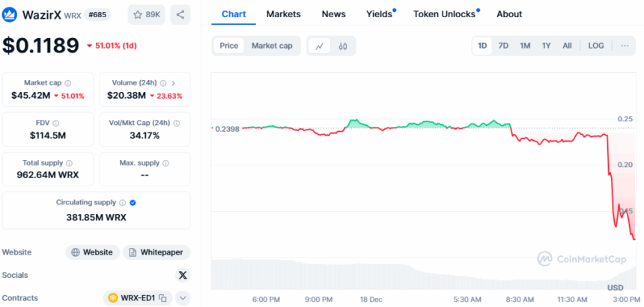
Task: Click the volume histogram area
Action: pyautogui.click(x=423, y=275)
